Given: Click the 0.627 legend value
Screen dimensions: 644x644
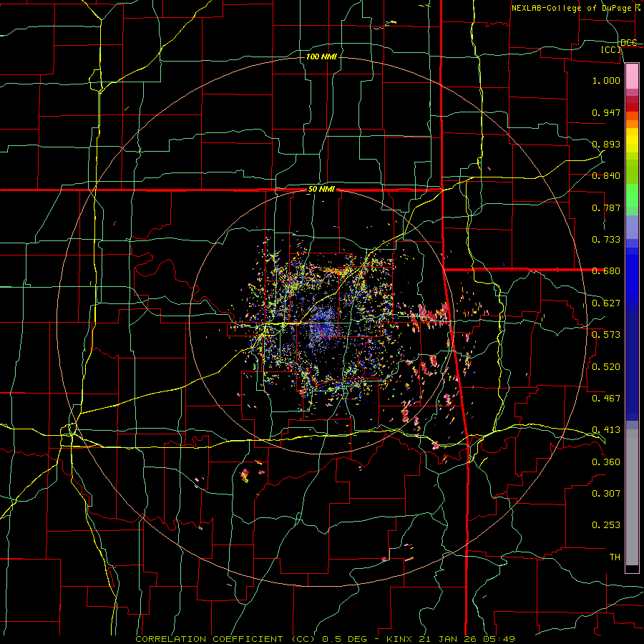Looking at the screenshot, I should pos(606,303).
